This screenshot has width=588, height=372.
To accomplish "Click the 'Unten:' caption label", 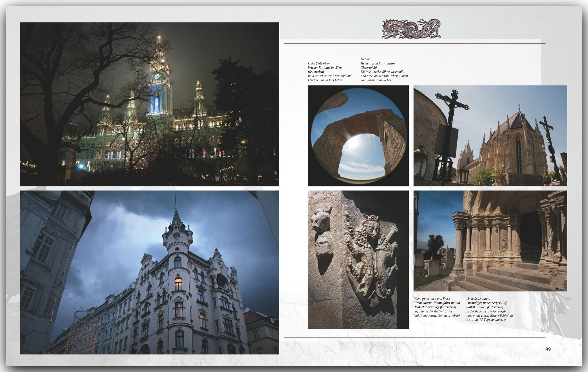I will [x=365, y=59].
